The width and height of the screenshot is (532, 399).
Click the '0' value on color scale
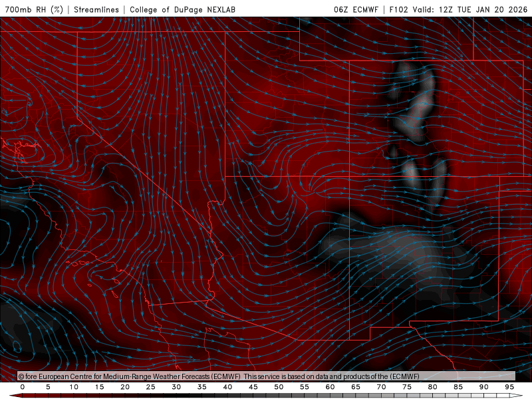point(23,387)
